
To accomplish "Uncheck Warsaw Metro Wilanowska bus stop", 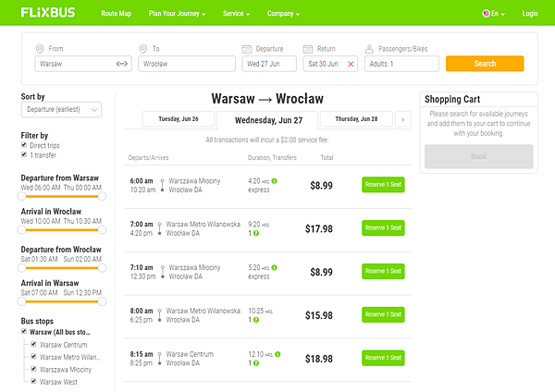I will click(x=33, y=356).
